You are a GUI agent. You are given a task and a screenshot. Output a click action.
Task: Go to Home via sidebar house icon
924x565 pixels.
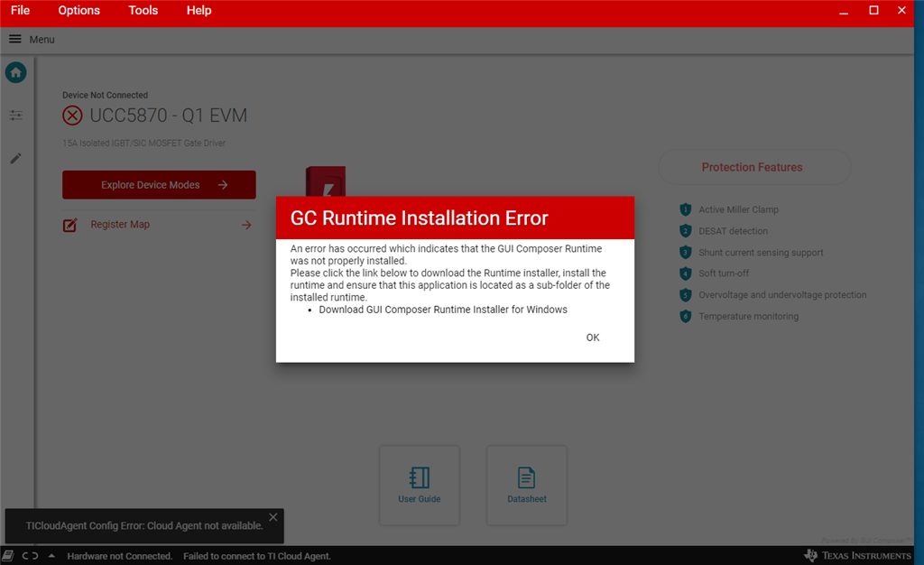coord(16,72)
